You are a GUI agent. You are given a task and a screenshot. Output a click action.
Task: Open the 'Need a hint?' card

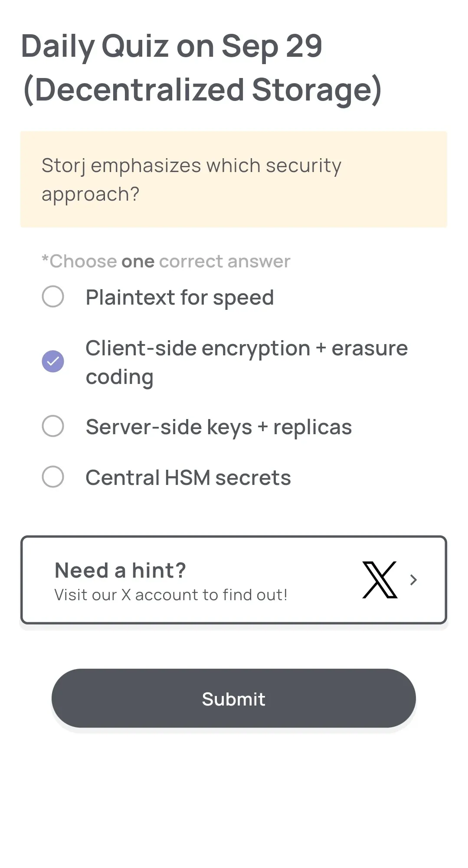[x=234, y=580]
